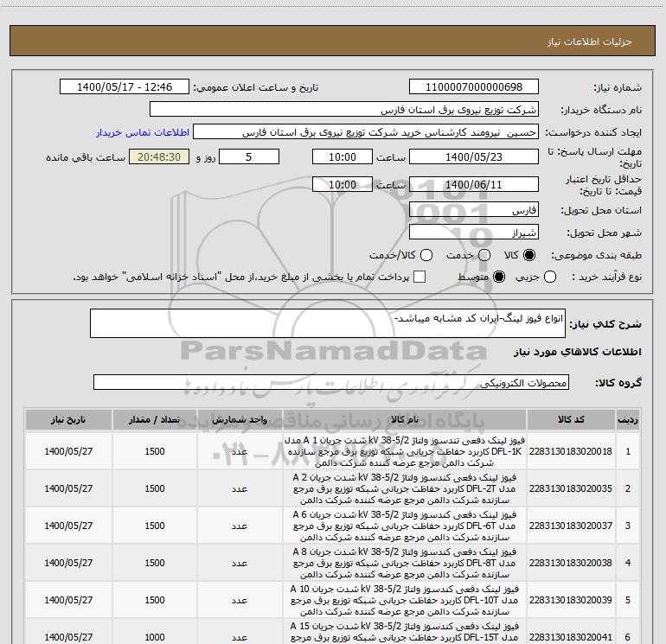Click remaining time 20:48:30 field
Screen dimensions: 666x644
159,156
